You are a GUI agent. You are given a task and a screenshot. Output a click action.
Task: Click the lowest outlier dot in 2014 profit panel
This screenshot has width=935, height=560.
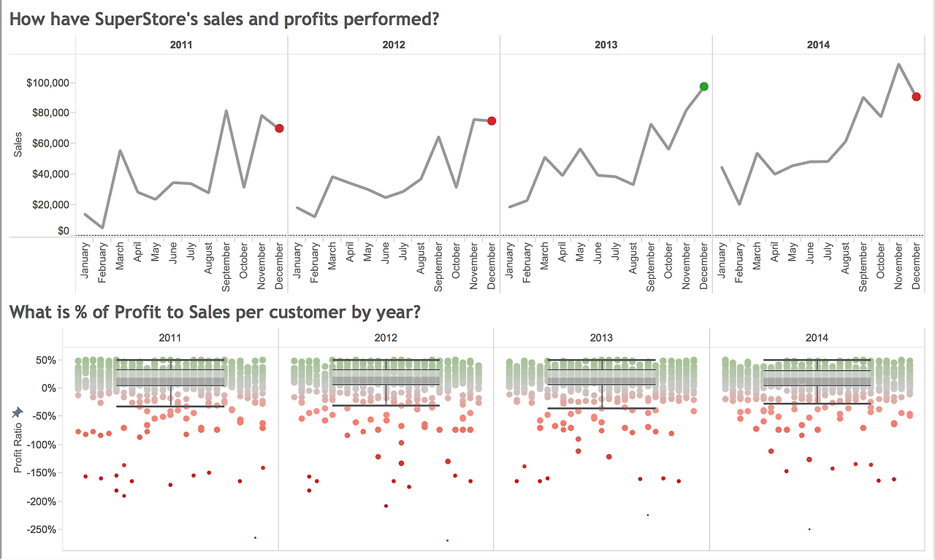coord(809,529)
